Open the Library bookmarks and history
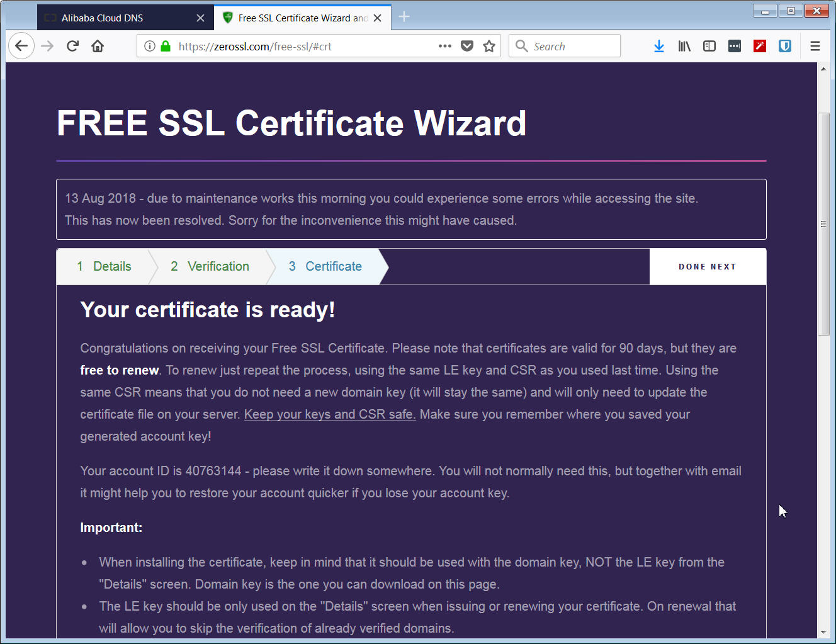This screenshot has width=836, height=644. (x=684, y=46)
